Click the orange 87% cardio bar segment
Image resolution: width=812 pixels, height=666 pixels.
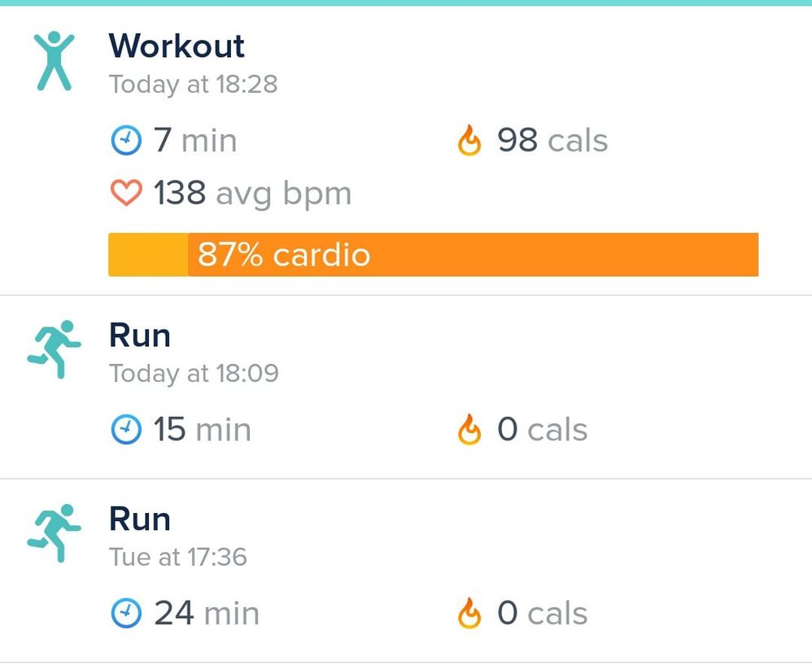point(474,255)
